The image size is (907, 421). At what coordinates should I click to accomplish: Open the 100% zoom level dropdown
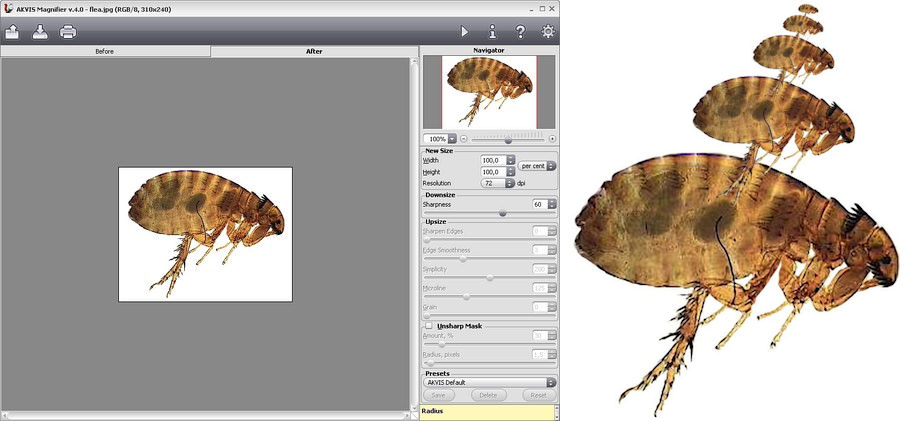coord(451,139)
